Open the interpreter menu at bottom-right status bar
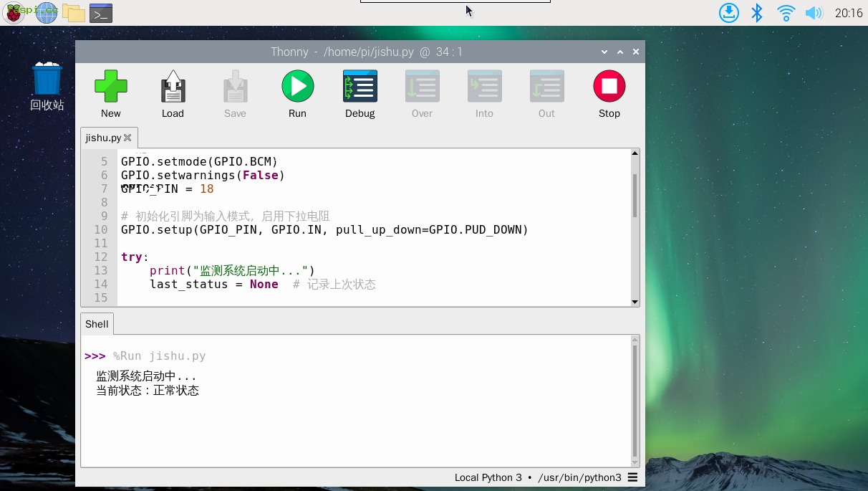Image resolution: width=868 pixels, height=491 pixels. pyautogui.click(x=632, y=477)
